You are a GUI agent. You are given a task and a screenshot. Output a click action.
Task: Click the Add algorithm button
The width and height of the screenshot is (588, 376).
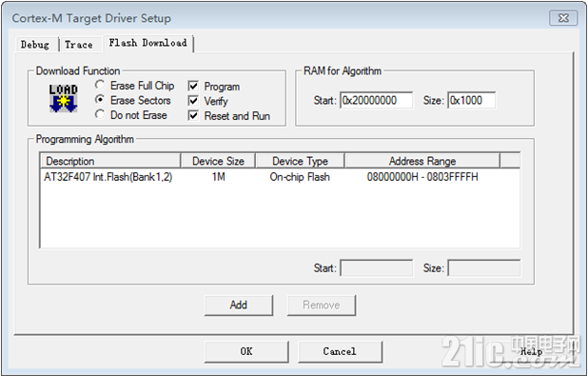pyautogui.click(x=239, y=305)
